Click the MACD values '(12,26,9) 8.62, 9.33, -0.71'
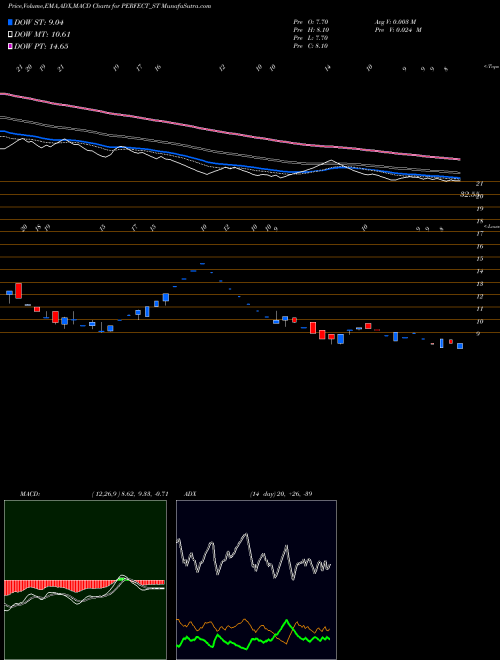The height and width of the screenshot is (660, 500). pyautogui.click(x=130, y=494)
